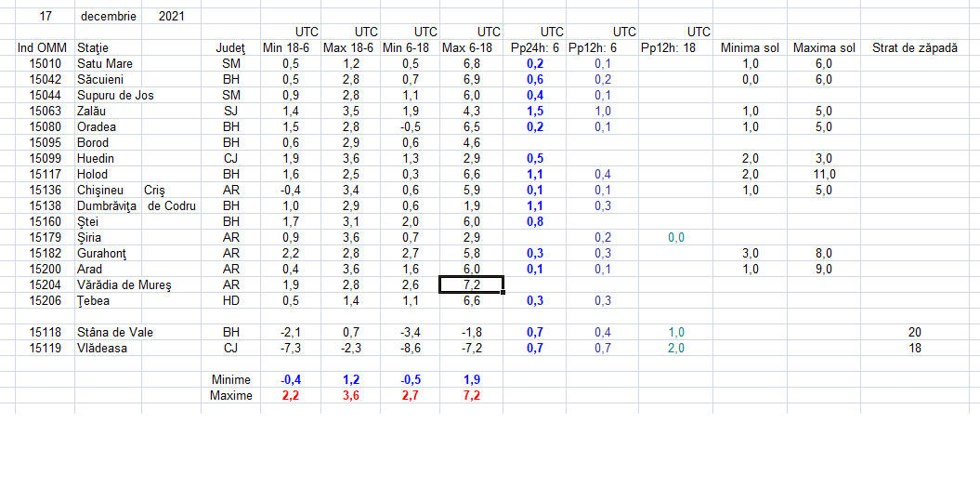Click Zalău's Pp24h value '1,5'
The image size is (980, 502).
[534, 112]
